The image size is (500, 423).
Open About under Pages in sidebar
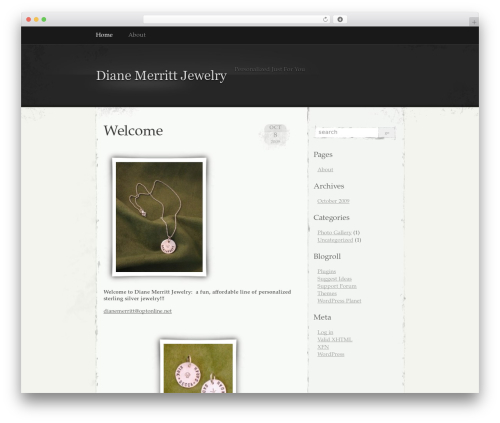tap(325, 170)
